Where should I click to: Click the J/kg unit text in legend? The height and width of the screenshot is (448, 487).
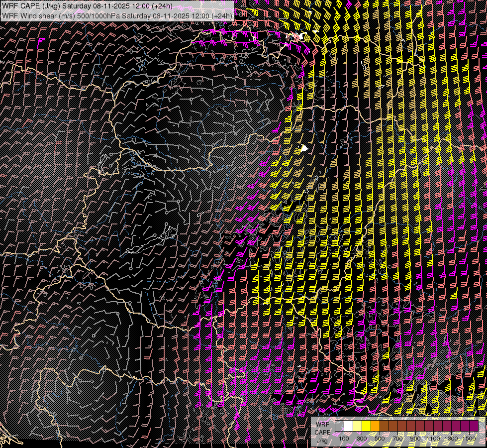tap(322, 440)
